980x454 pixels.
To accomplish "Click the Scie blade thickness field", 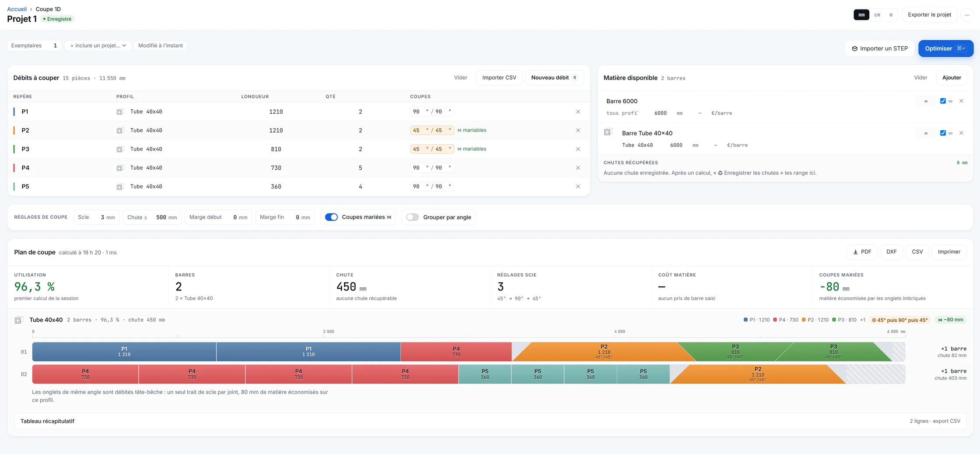I will [96, 217].
